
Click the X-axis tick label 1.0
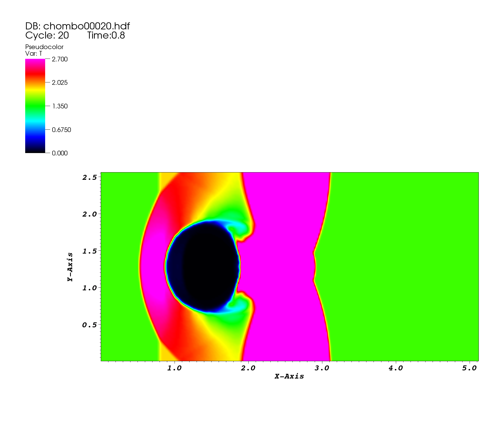174,368
